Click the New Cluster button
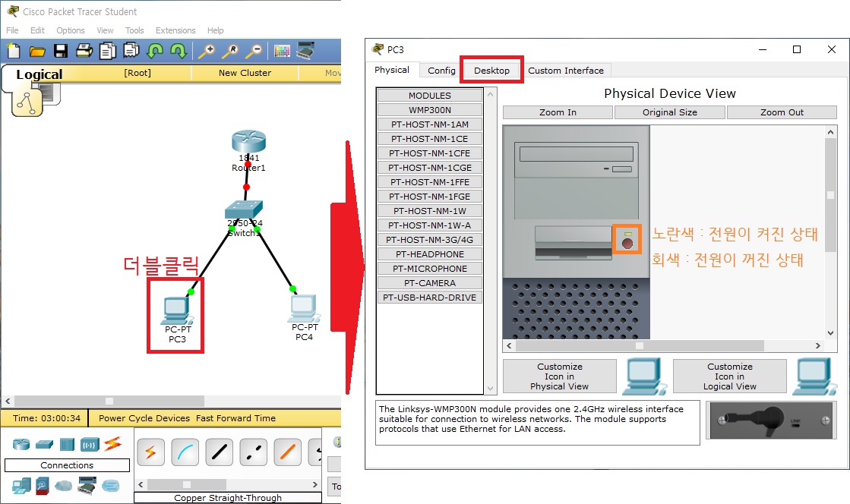 coord(245,73)
